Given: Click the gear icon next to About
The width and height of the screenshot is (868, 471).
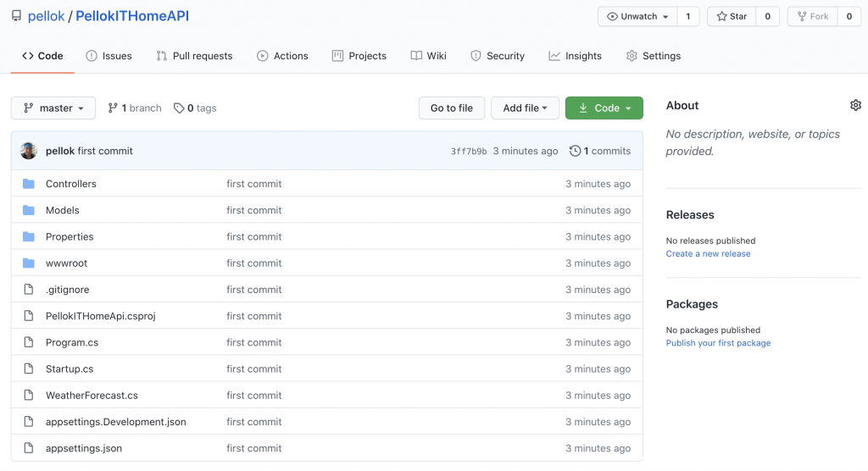Looking at the screenshot, I should [855, 105].
